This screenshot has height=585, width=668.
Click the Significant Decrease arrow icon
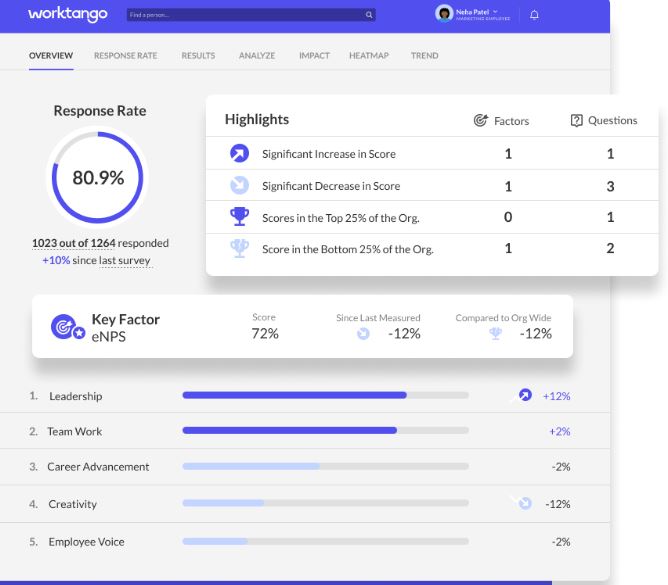click(x=239, y=185)
